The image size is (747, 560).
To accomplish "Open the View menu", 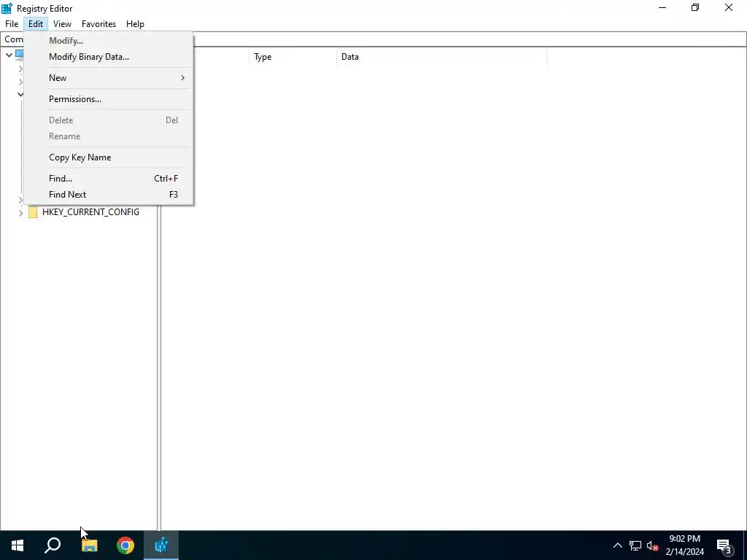I will click(62, 24).
